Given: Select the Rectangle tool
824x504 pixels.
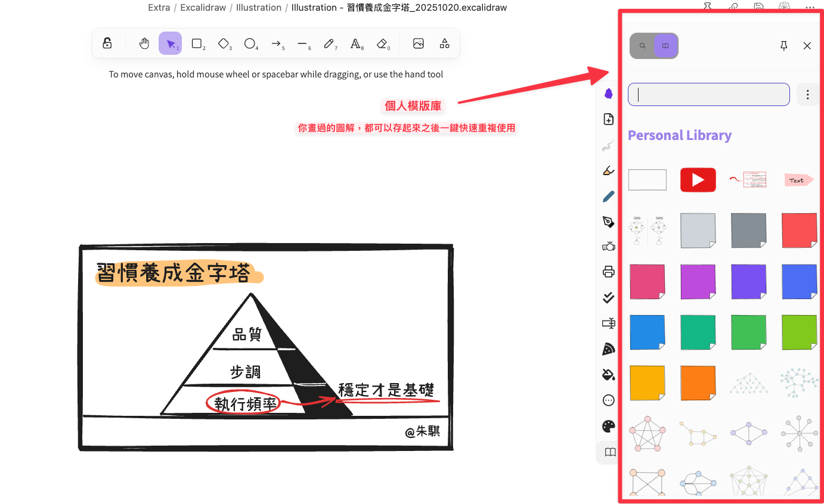Looking at the screenshot, I should point(197,43).
